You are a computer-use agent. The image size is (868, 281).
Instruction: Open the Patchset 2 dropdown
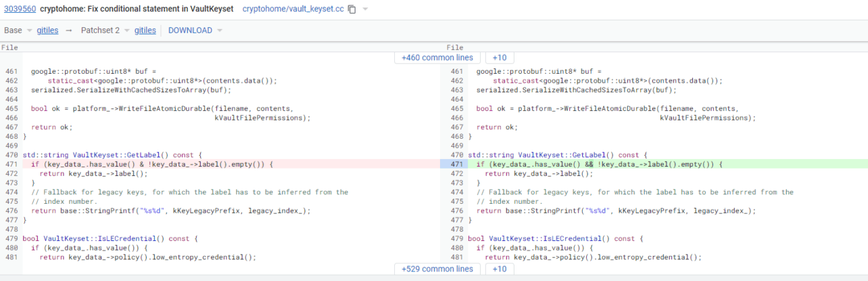tap(105, 30)
